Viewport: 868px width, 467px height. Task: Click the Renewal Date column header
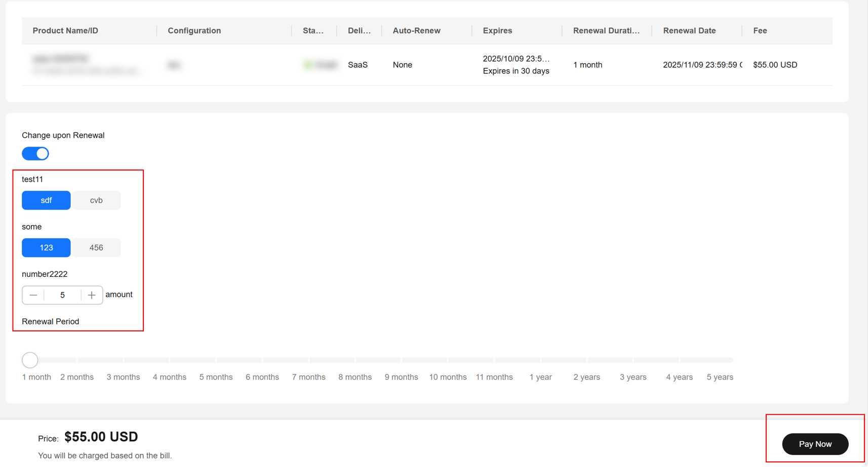pyautogui.click(x=689, y=31)
